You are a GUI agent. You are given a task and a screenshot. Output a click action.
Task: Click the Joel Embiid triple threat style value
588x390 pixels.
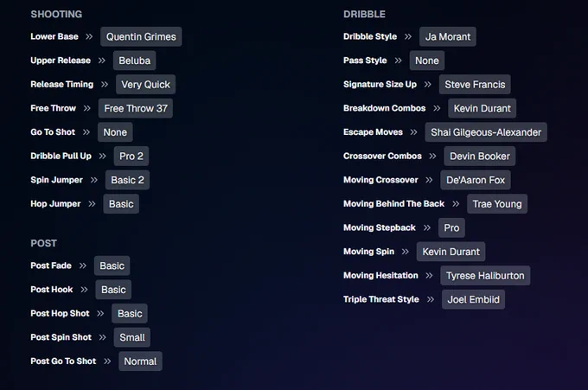(473, 299)
